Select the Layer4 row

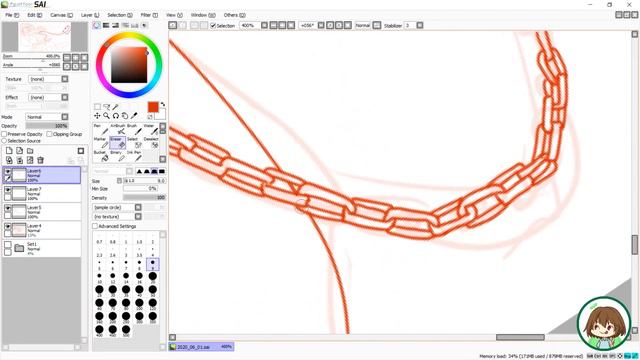(42, 230)
